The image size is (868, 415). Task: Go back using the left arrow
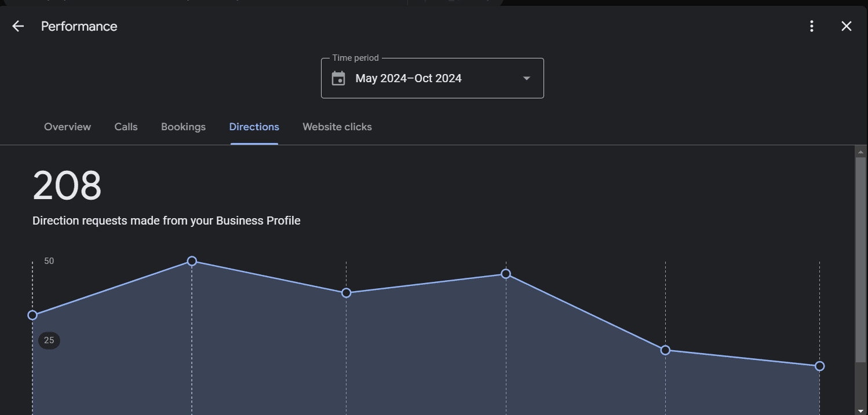pos(18,26)
